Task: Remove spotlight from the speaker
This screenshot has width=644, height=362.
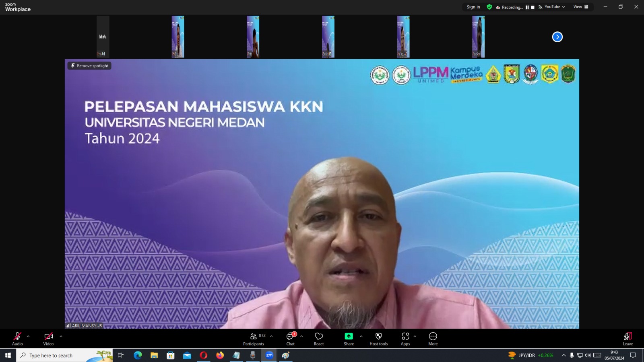Action: tap(89, 66)
